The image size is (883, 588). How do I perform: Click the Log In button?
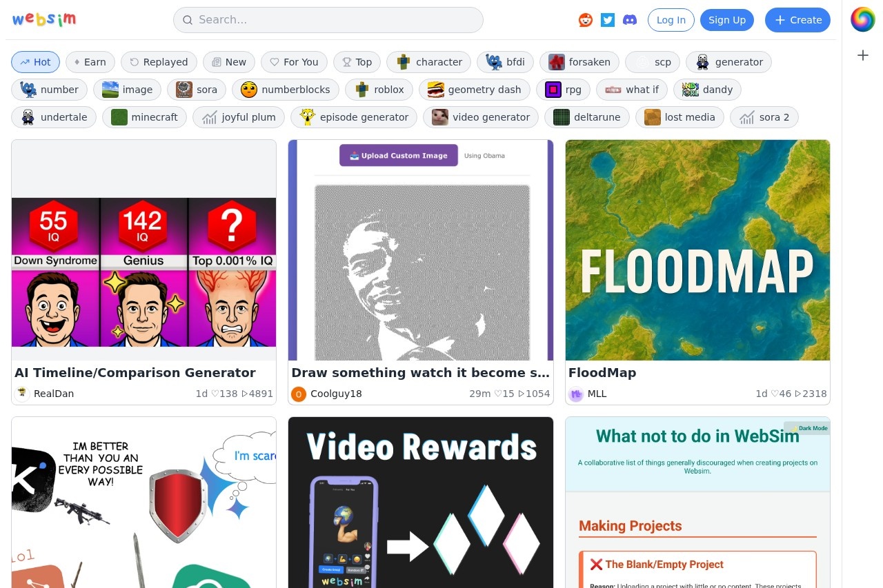coord(671,20)
